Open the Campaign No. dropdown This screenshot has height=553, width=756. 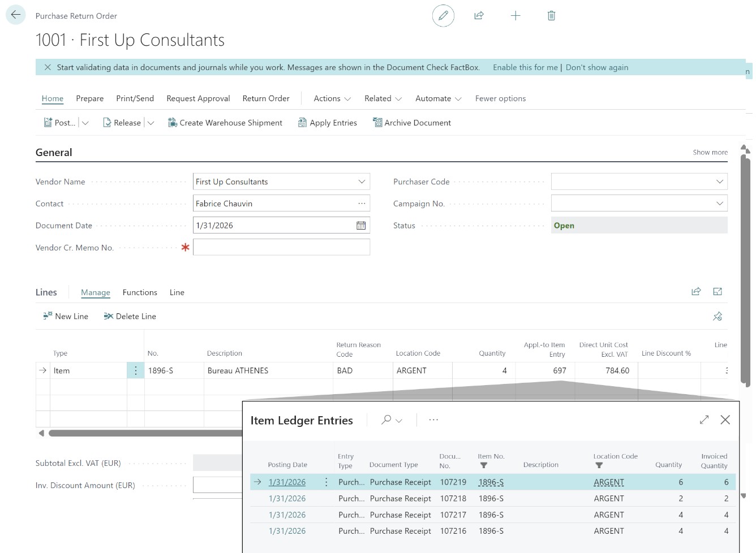click(719, 204)
